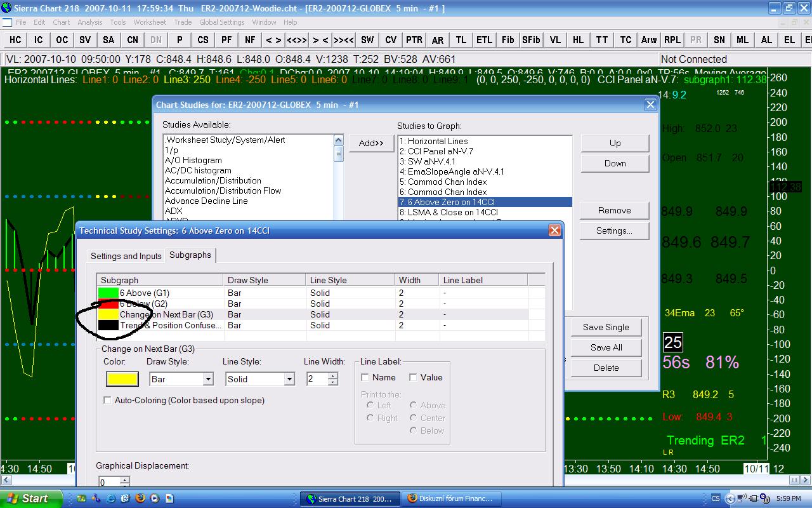
Task: Click the PTR pointer toolbar button
Action: (x=414, y=39)
